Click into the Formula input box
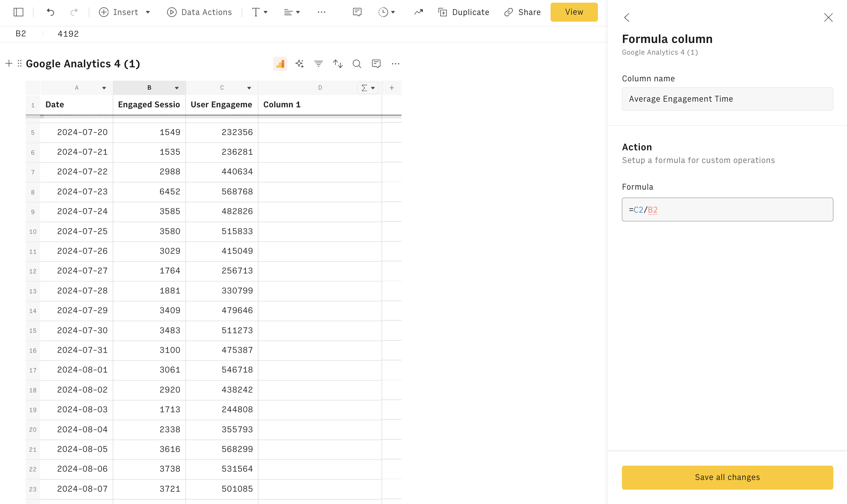Viewport: 847px width, 504px height. pos(727,210)
